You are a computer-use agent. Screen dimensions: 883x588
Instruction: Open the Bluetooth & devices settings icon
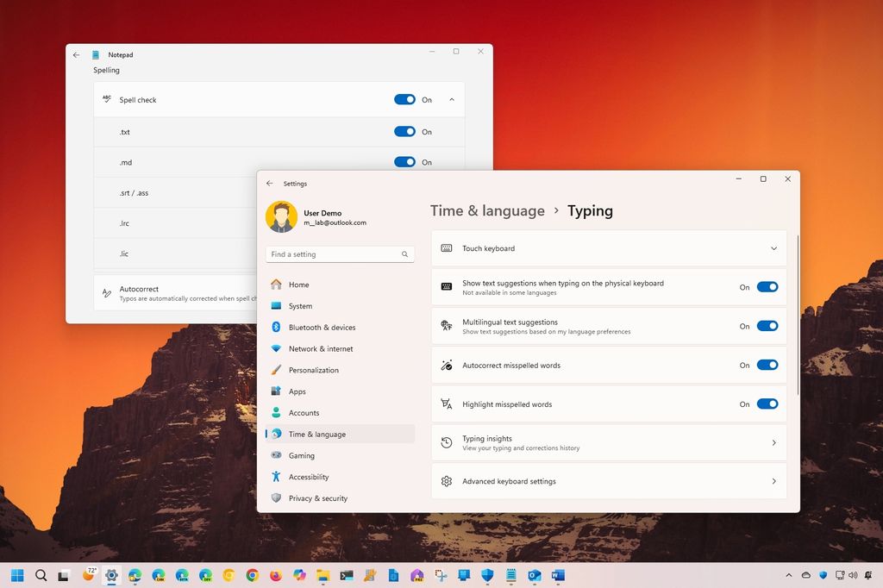pos(277,327)
